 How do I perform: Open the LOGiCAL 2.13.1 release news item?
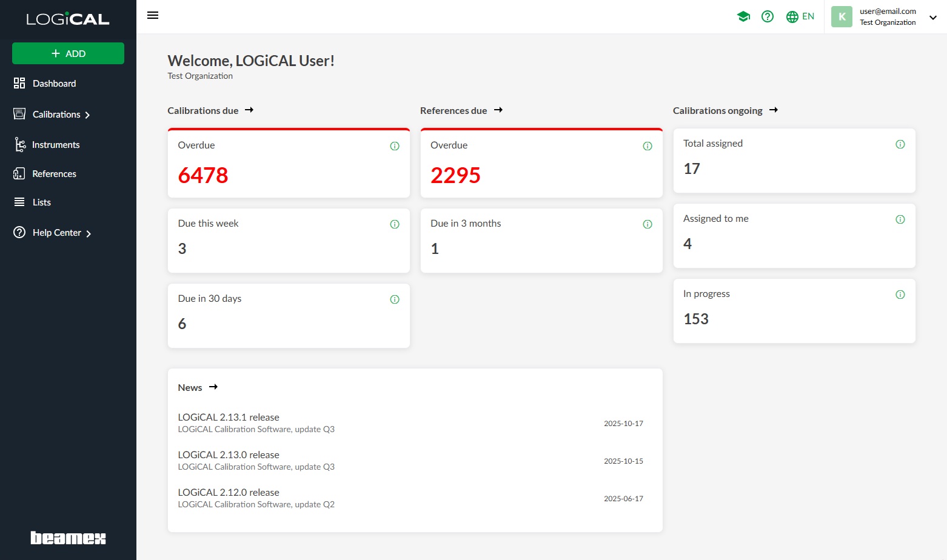coord(229,418)
